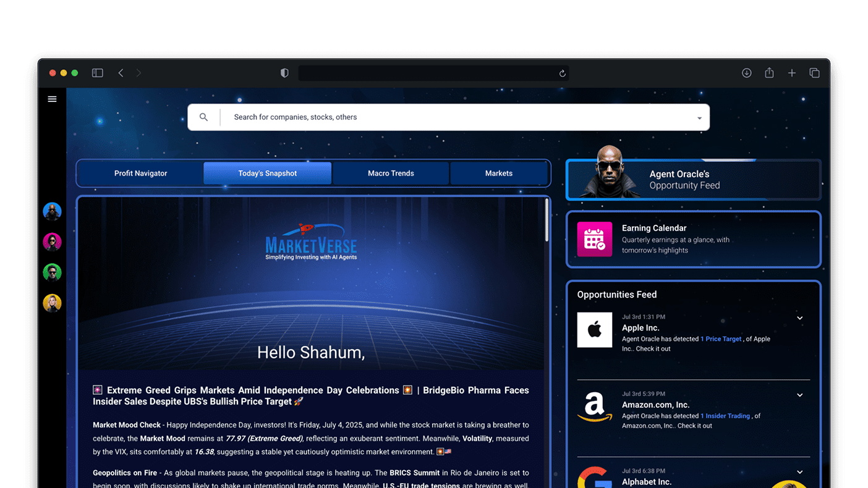Click the snapshot panel vertical scrollbar
The image size is (868, 488).
coord(547,221)
